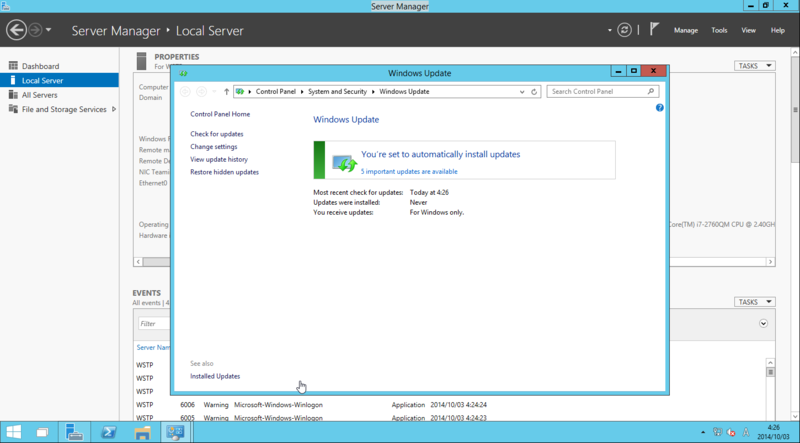Refresh the Windows Update address bar

pos(534,92)
